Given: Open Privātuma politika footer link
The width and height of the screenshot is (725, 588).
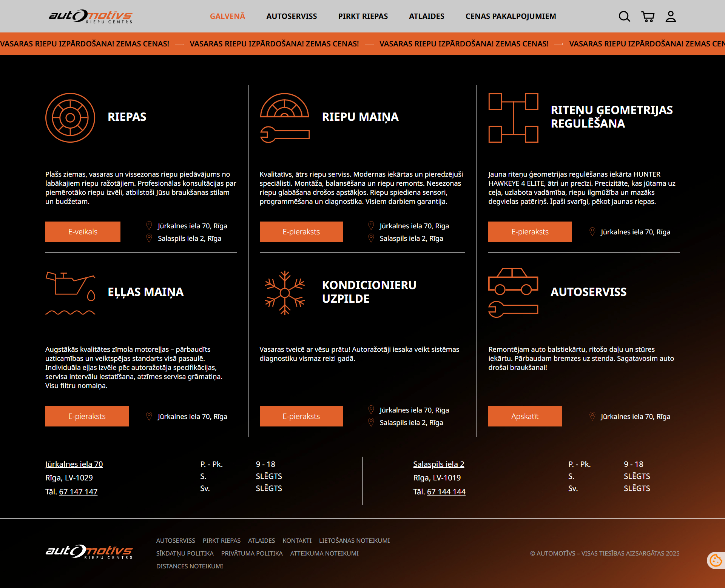Looking at the screenshot, I should [252, 553].
